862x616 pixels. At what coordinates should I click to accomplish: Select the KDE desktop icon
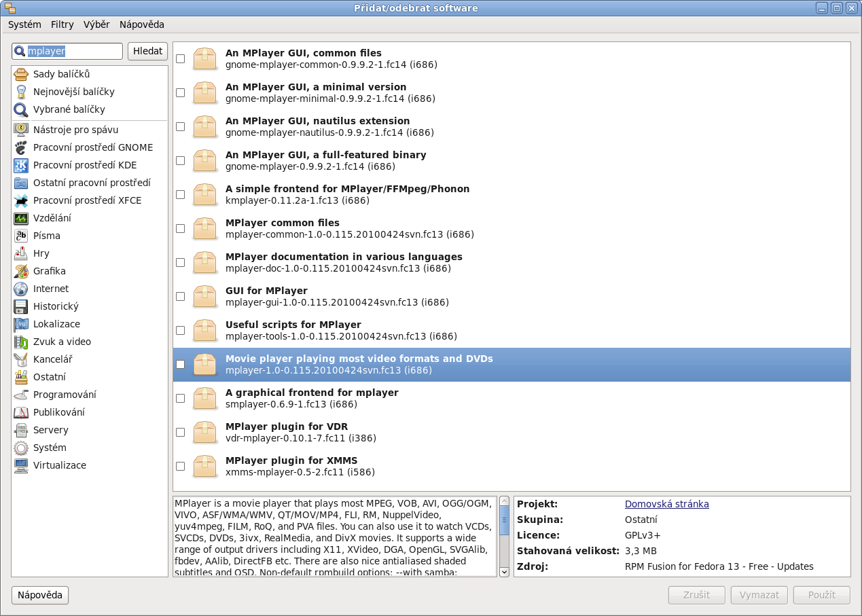(21, 165)
